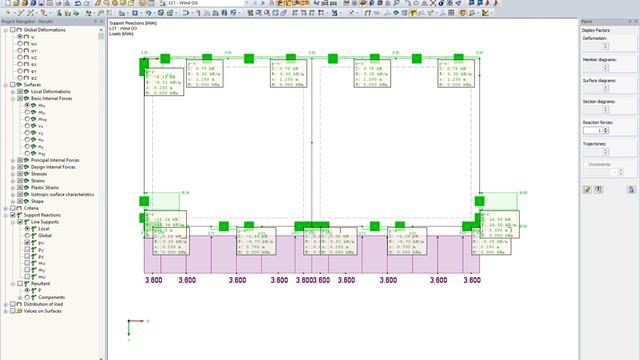Select the ux deformation radio button
640x360 pixels.
(x=20, y=43)
